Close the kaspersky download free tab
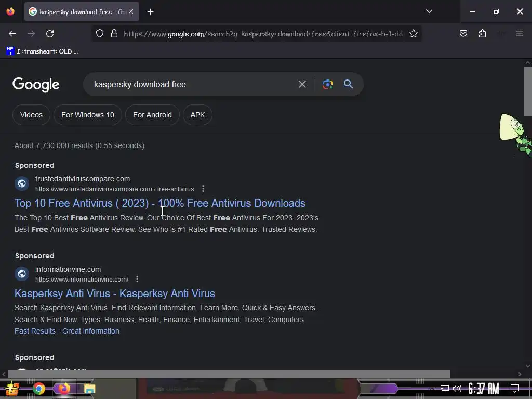 (x=131, y=11)
